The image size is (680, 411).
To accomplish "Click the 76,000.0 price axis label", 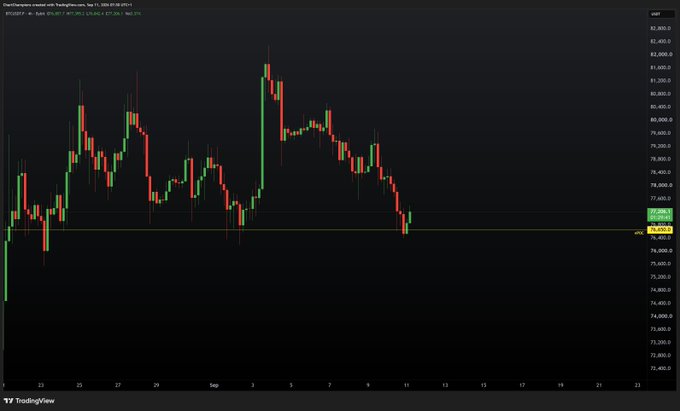I will coord(660,251).
